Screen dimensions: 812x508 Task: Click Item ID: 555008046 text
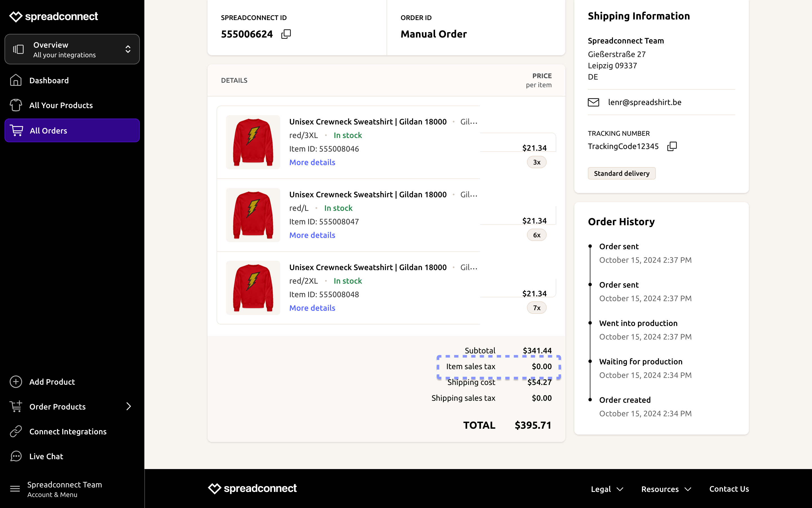[x=324, y=149]
